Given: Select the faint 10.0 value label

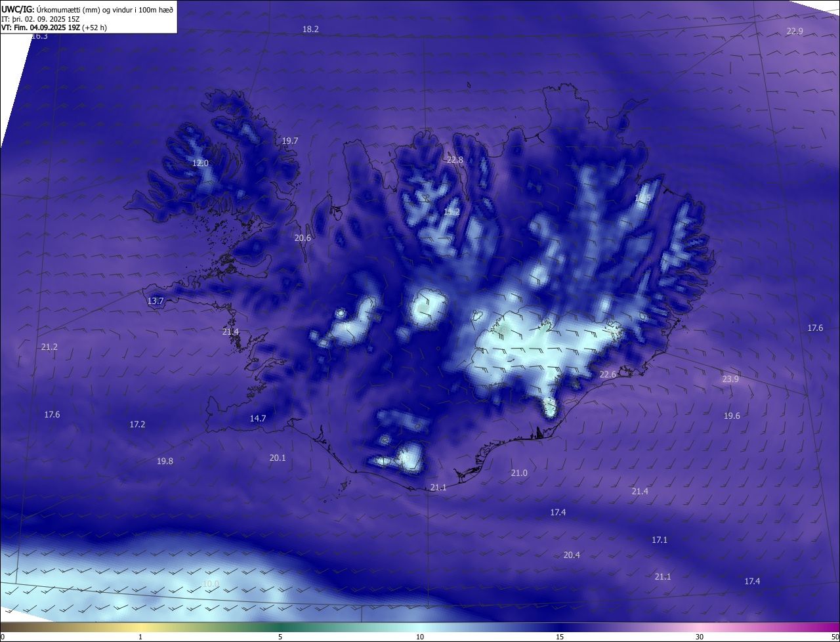Looking at the screenshot, I should pos(211,584).
